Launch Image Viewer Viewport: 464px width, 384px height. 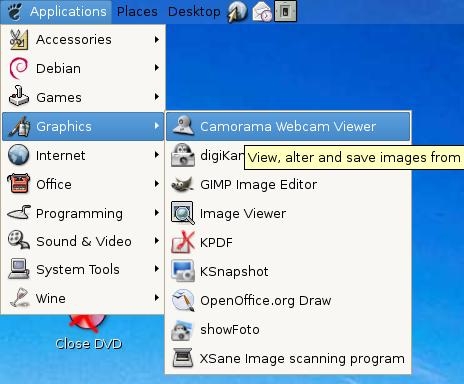click(243, 213)
